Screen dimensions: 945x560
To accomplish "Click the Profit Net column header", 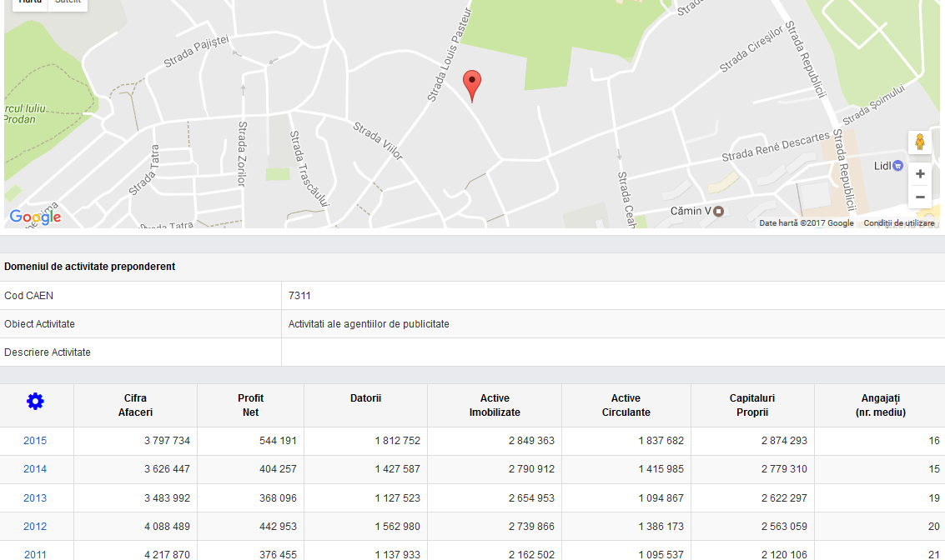I will coord(250,405).
